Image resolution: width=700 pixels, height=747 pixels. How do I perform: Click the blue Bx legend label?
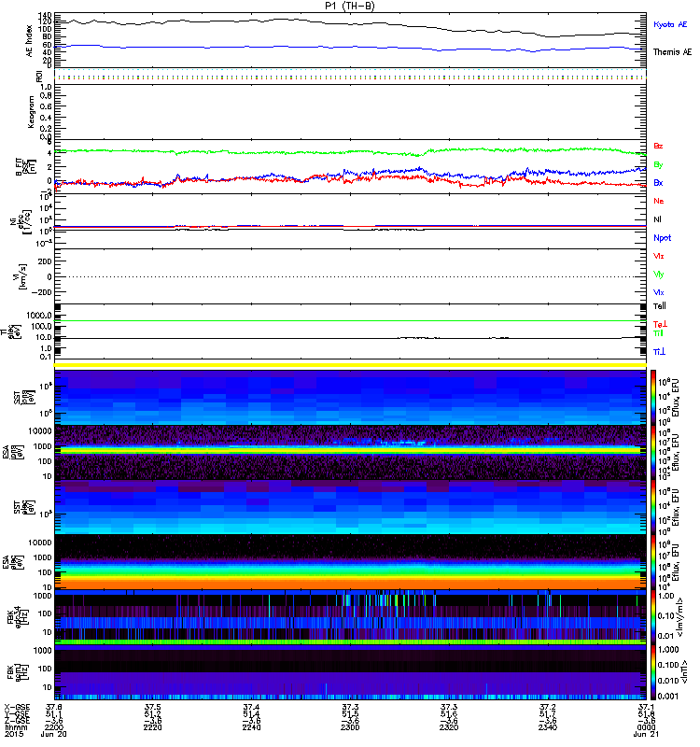(x=658, y=182)
